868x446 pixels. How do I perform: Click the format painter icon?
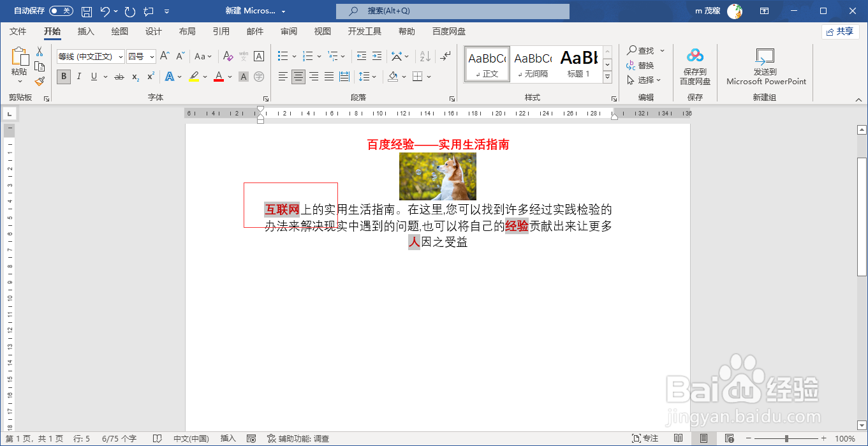(x=39, y=80)
